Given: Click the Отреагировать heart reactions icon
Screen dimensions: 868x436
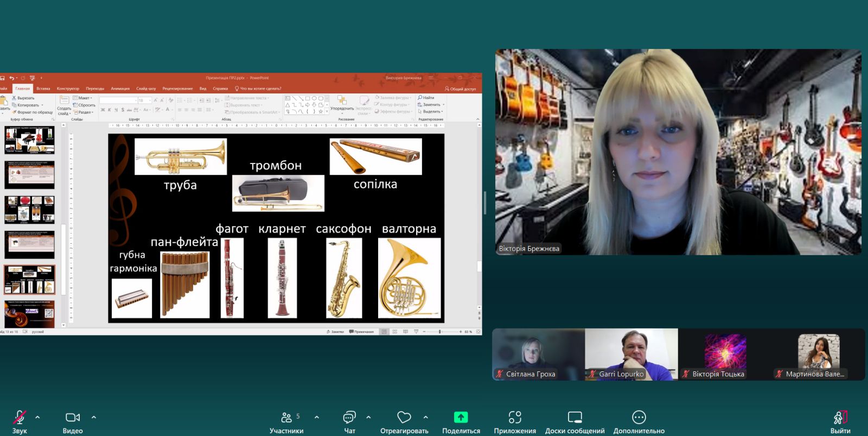Looking at the screenshot, I should click(404, 418).
